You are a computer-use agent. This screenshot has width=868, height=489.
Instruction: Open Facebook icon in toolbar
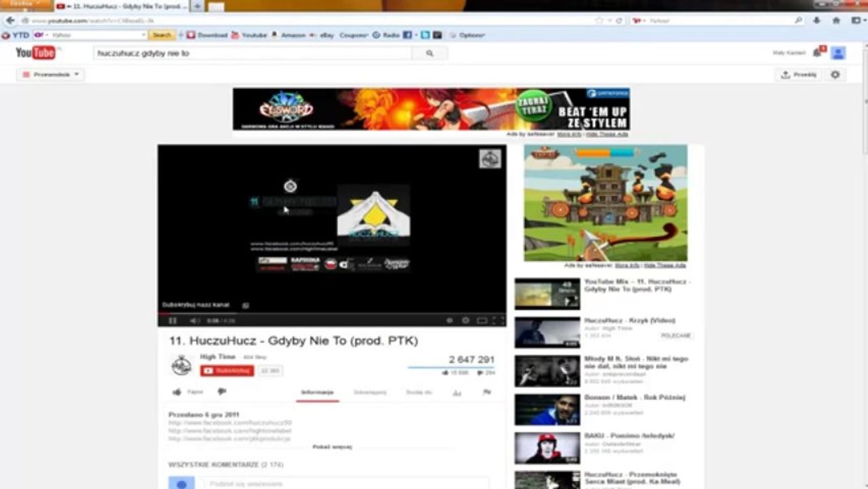point(407,35)
